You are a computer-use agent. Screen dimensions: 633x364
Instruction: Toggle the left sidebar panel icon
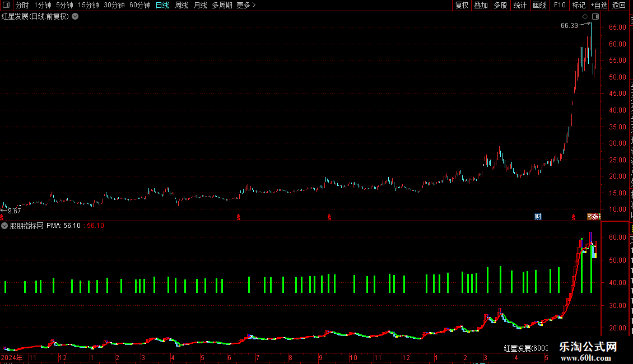click(6, 5)
